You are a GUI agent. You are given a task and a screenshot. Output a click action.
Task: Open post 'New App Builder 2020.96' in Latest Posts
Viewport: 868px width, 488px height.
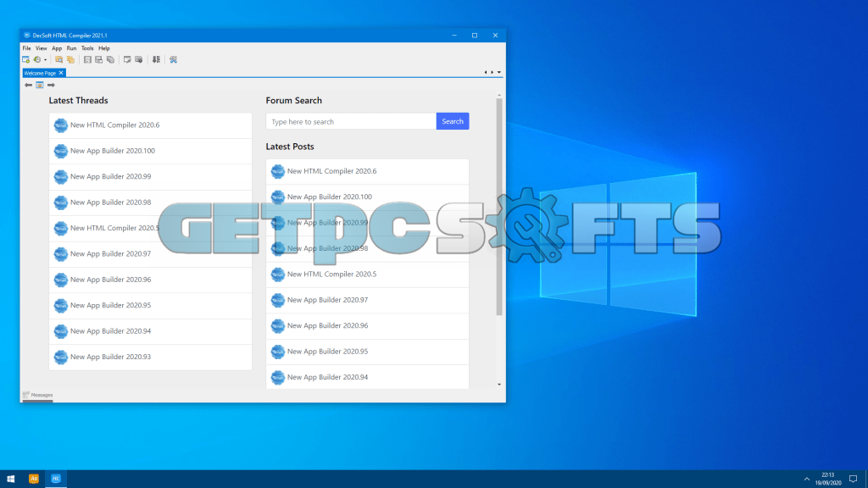point(367,326)
